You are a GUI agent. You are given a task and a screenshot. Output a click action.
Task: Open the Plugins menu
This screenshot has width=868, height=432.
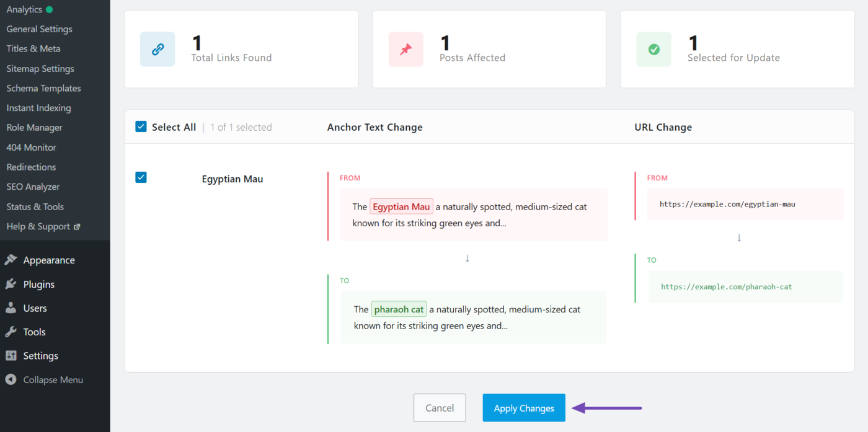tap(39, 284)
